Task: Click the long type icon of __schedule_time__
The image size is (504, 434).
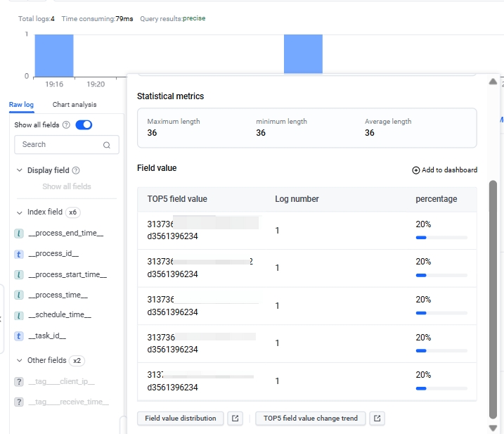Action: point(19,316)
